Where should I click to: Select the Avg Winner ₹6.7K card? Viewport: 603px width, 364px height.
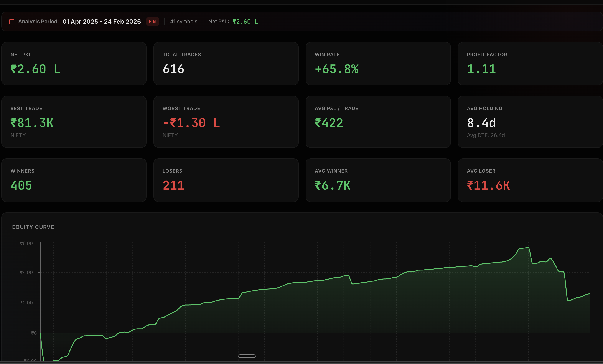point(378,180)
